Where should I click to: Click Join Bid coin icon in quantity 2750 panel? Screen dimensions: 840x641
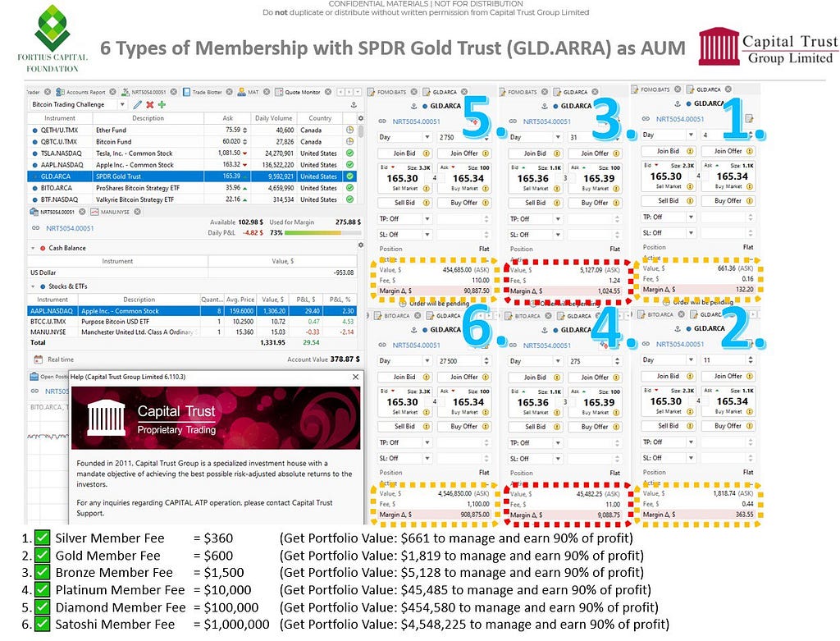427,153
